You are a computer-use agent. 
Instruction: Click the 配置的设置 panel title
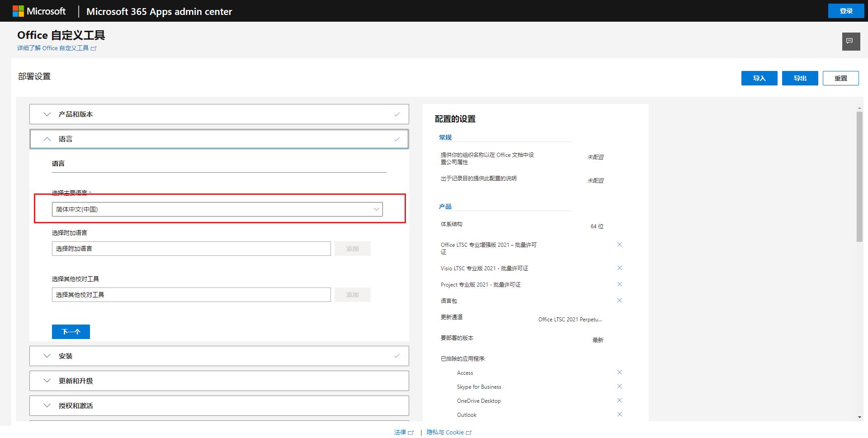[455, 119]
